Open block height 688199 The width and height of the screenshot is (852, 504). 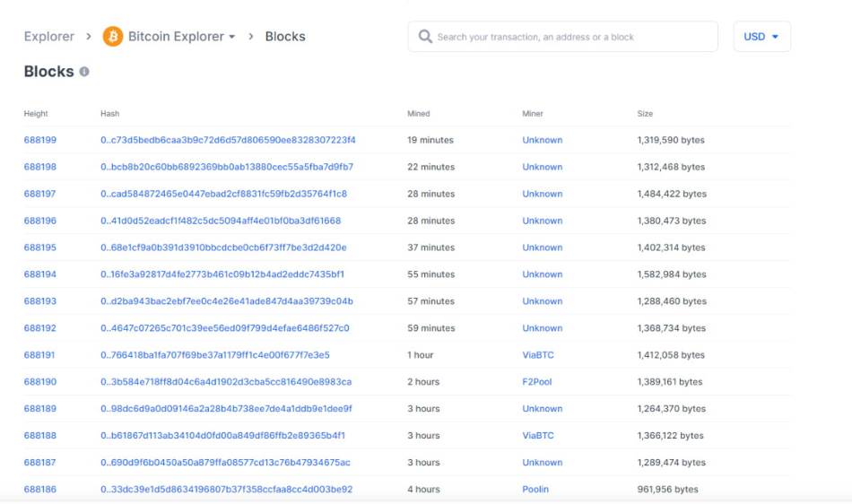(40, 140)
